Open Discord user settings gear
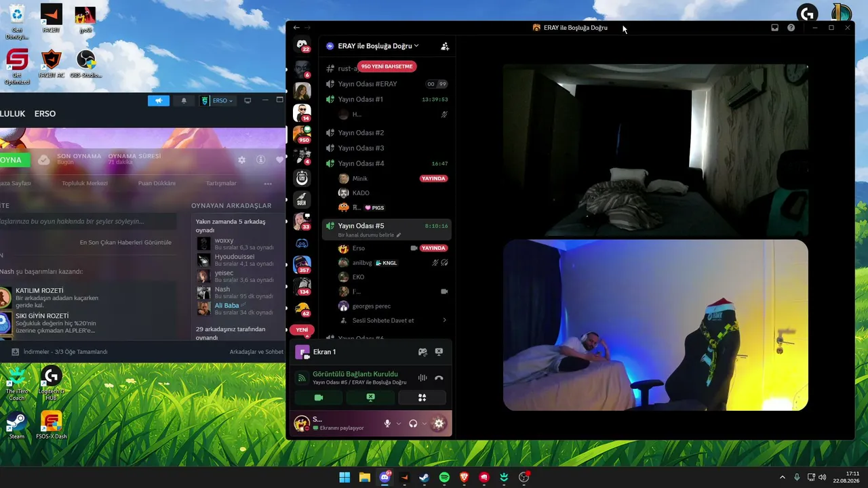The height and width of the screenshot is (488, 868). point(439,424)
